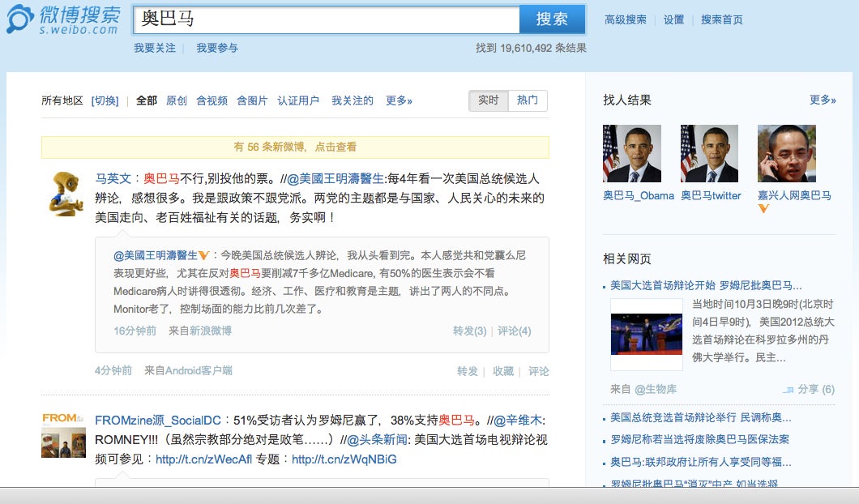Screen dimensions: 859x504
Task: Open 设置 settings link
Action: (x=673, y=19)
